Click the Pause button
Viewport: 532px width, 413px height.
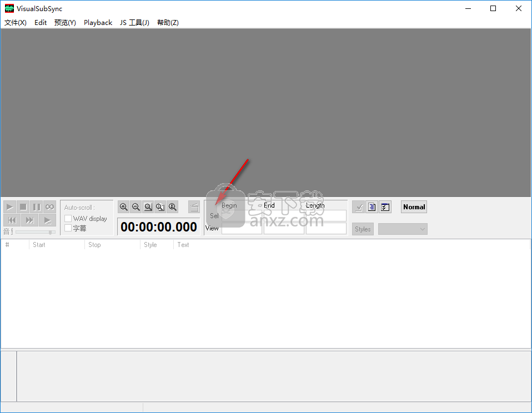(36, 207)
